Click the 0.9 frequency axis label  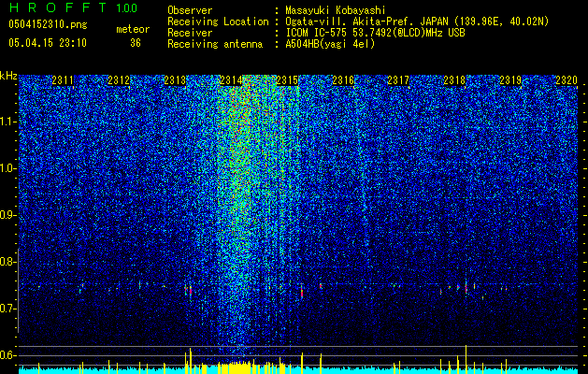click(8, 215)
